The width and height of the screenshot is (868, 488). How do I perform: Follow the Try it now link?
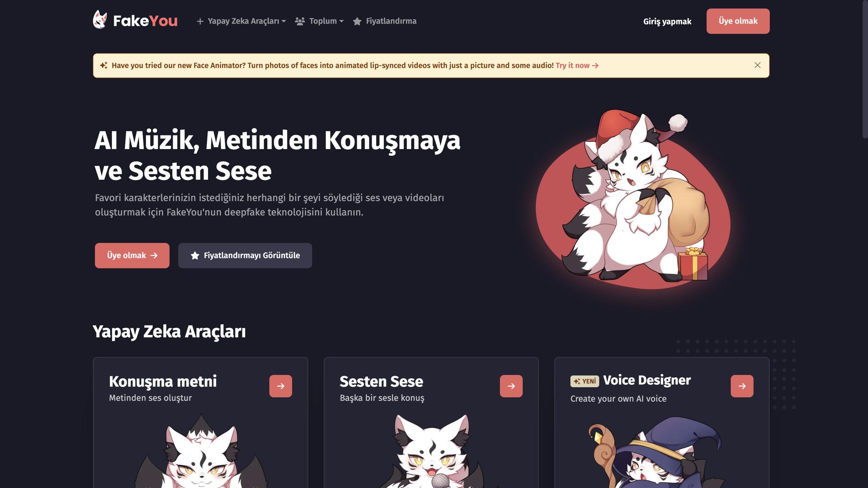click(x=577, y=66)
